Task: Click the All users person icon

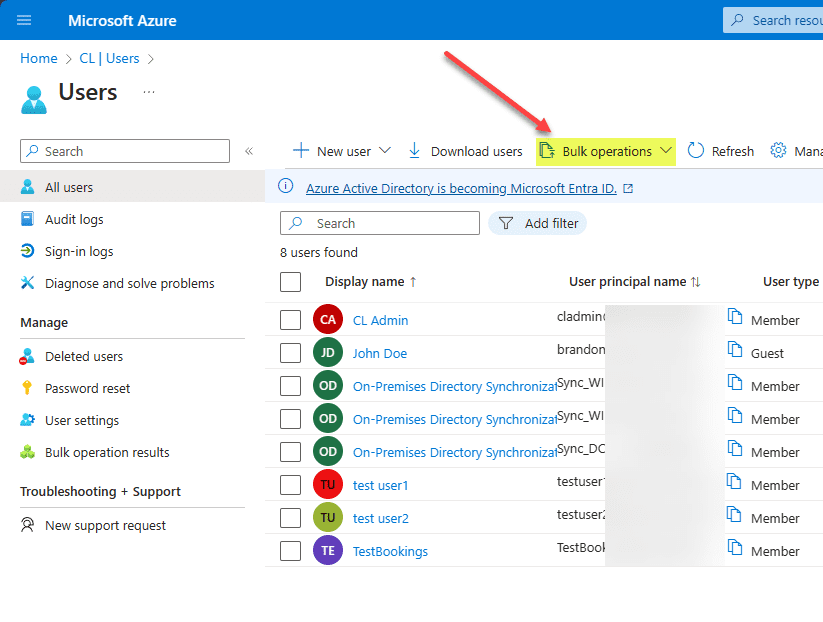Action: (27, 187)
